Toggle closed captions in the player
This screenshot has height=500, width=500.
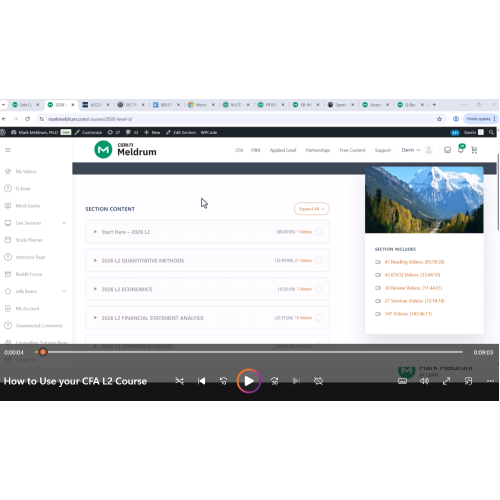pyautogui.click(x=402, y=381)
